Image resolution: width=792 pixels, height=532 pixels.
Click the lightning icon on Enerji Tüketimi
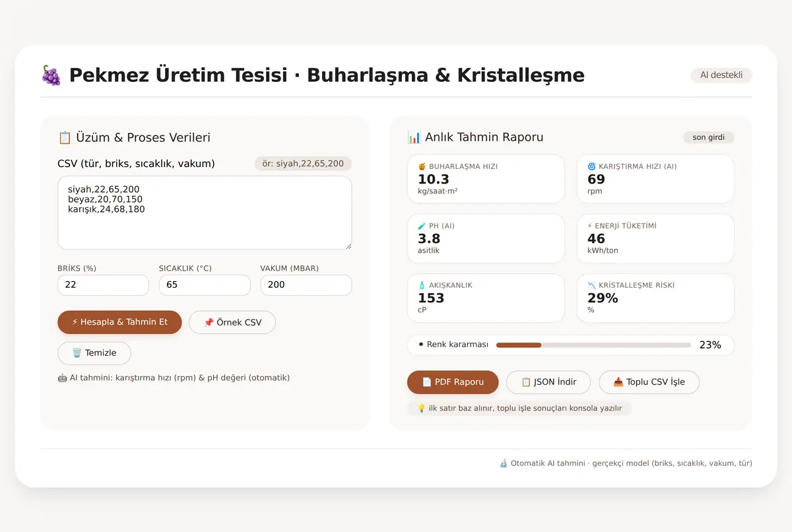click(x=590, y=226)
